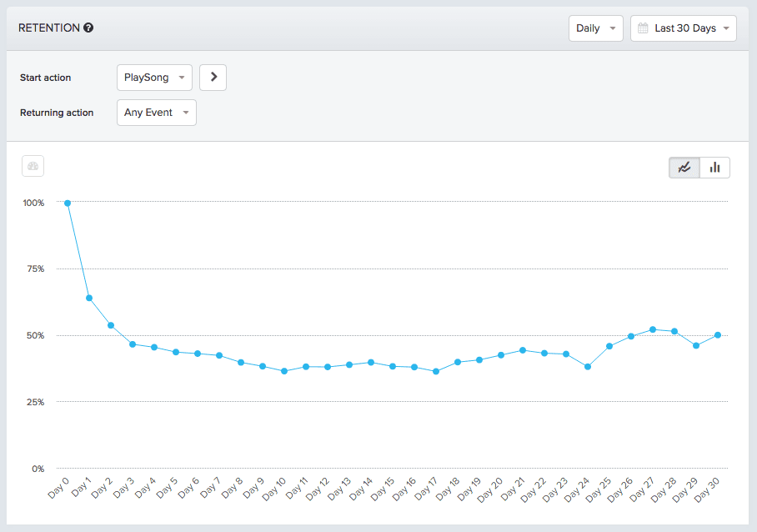
Task: Click the Returning action Any Event button
Action: (x=156, y=112)
